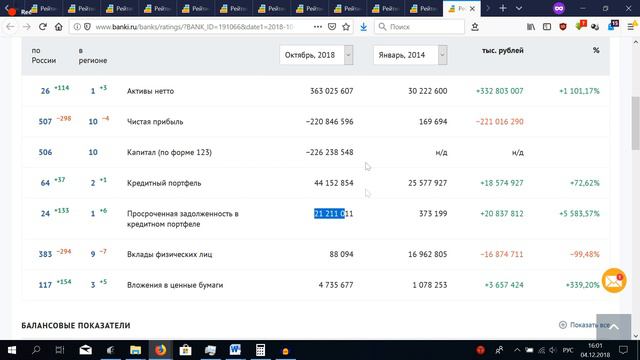Open tracking protection shield in address bar
Viewport: 640px width, 360px height.
point(87,27)
